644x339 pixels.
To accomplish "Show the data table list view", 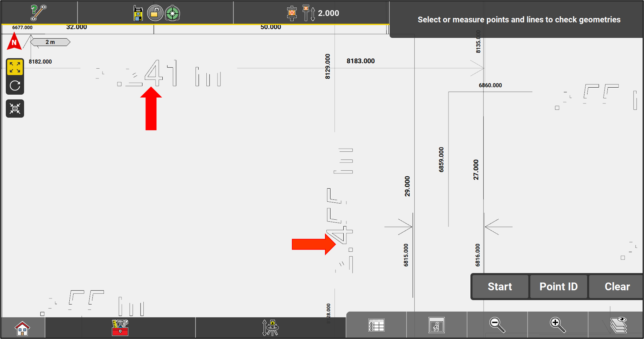I will pyautogui.click(x=376, y=325).
